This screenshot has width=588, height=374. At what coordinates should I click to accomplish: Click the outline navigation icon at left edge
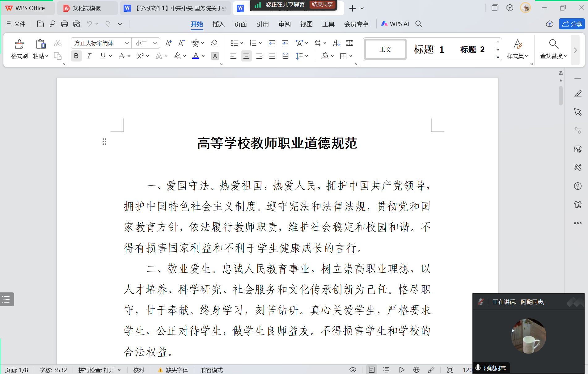[x=7, y=299]
